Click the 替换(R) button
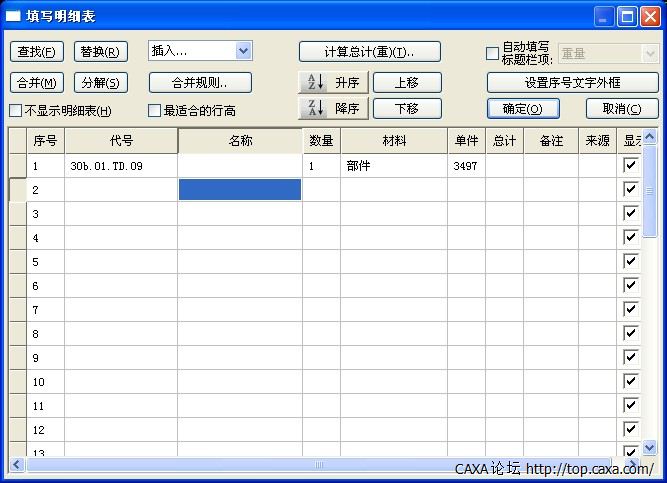 [101, 52]
